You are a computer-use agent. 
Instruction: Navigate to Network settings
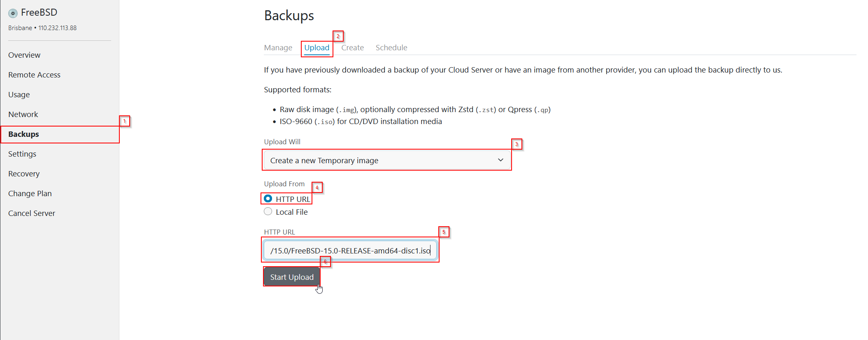[x=23, y=115]
